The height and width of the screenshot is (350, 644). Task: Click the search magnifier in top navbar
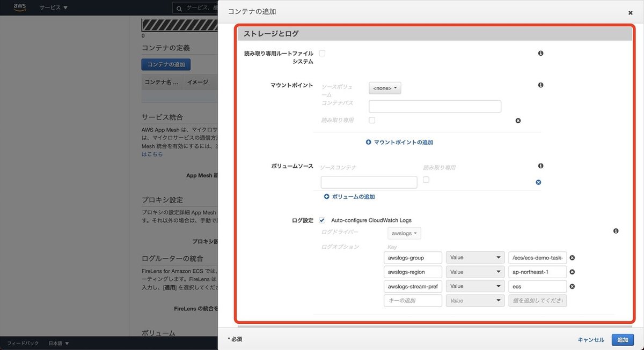pyautogui.click(x=179, y=8)
